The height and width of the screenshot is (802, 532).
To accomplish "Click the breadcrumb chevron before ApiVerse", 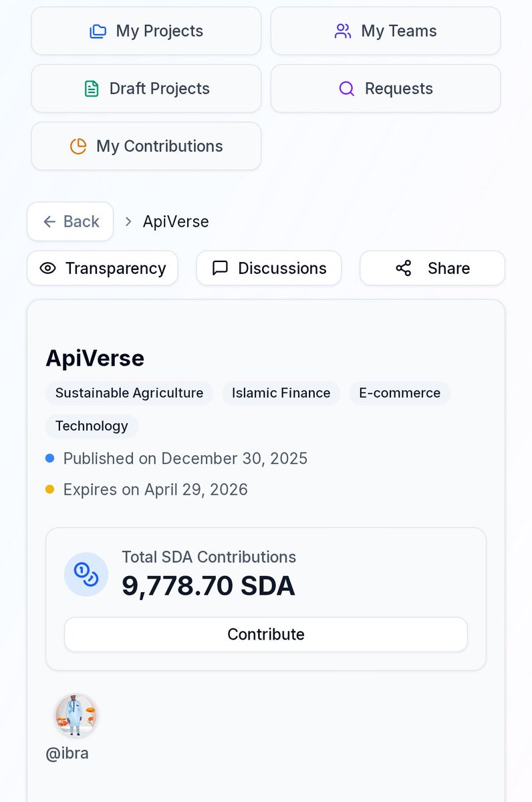I will (x=128, y=221).
